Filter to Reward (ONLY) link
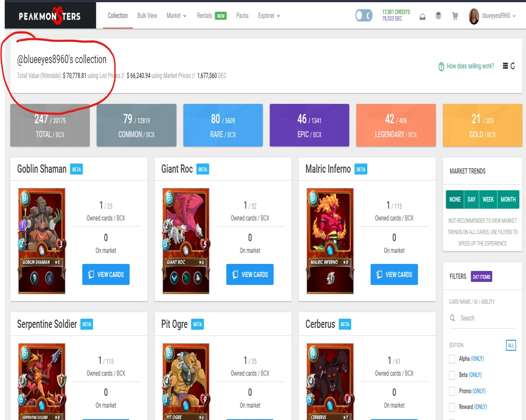Screen dimensions: 526x420 coord(481,407)
